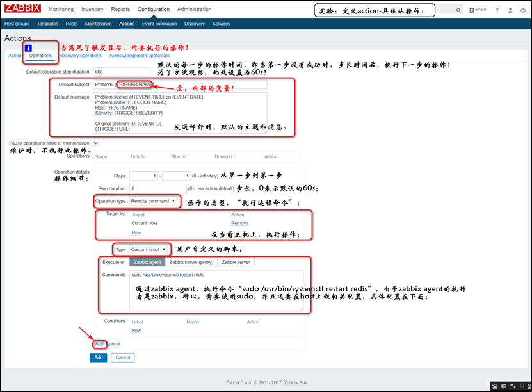Click Remove link for Current host target

[x=239, y=223]
